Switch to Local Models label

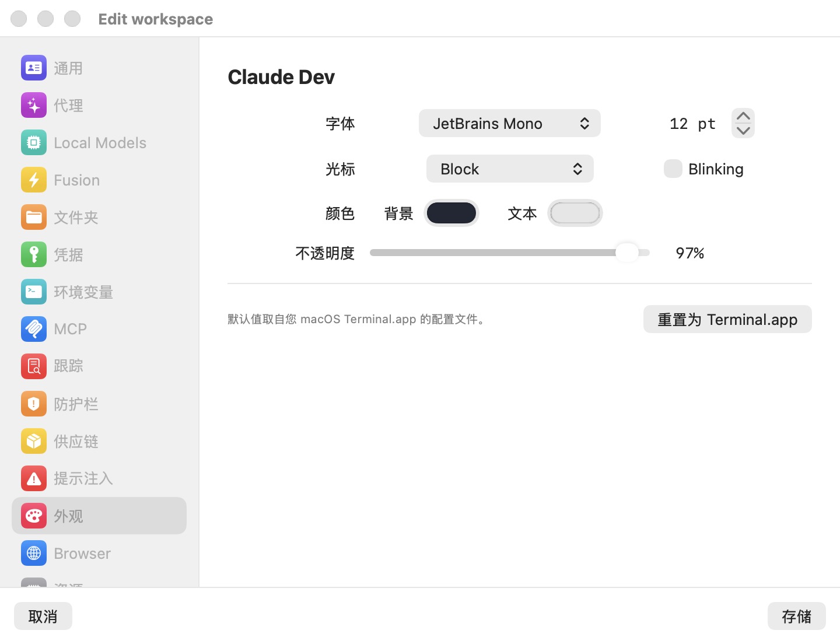100,143
